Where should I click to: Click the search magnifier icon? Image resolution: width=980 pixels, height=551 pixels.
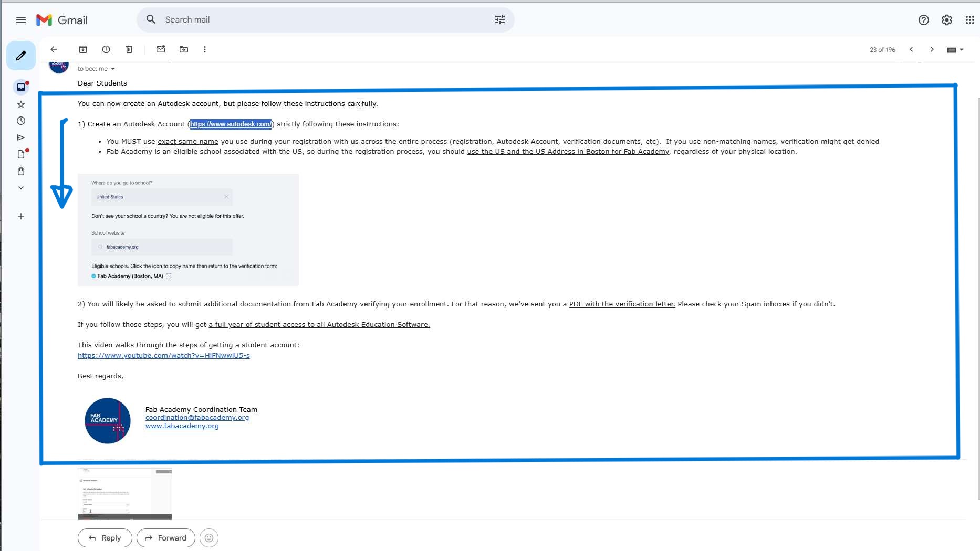pyautogui.click(x=151, y=19)
